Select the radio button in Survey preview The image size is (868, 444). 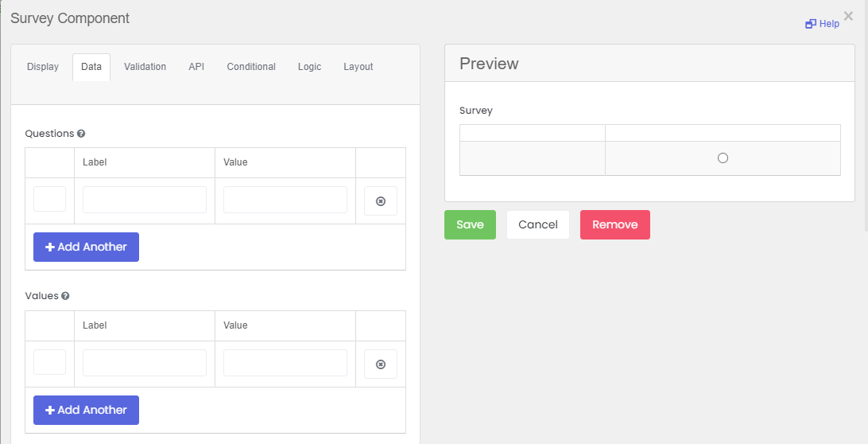(x=723, y=158)
